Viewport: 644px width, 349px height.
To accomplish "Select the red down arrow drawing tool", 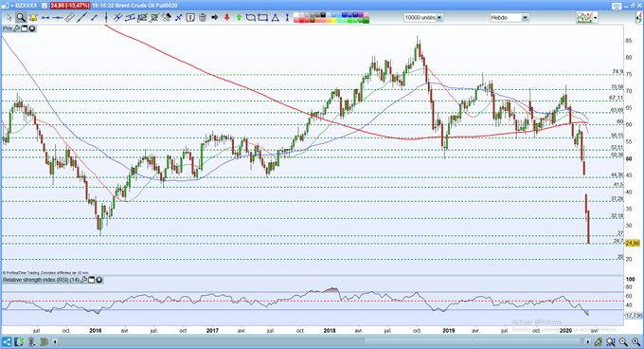I will click(x=226, y=17).
